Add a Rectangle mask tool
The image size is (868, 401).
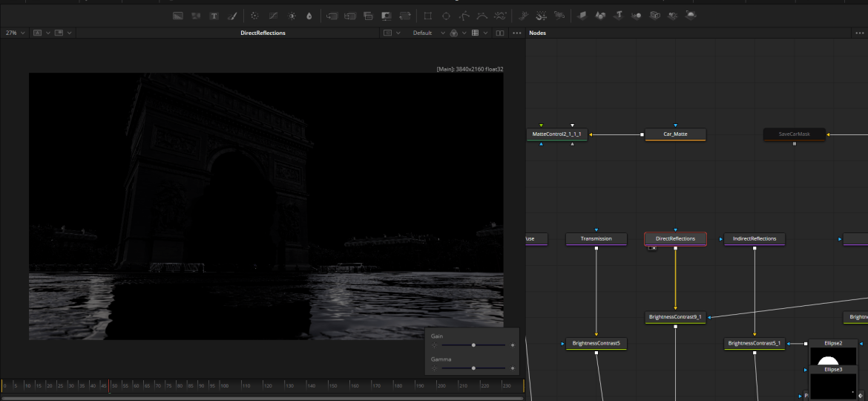[427, 16]
